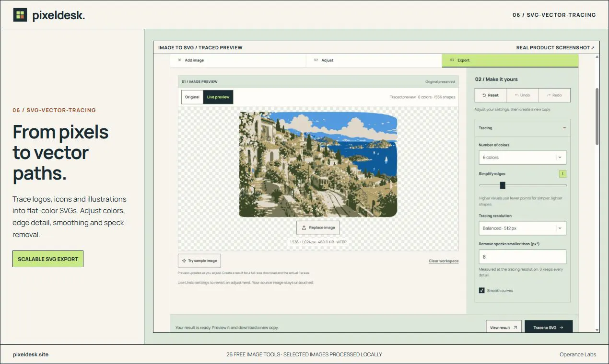
Task: Click the '02 / Make it yours' heading
Action: [x=496, y=80]
